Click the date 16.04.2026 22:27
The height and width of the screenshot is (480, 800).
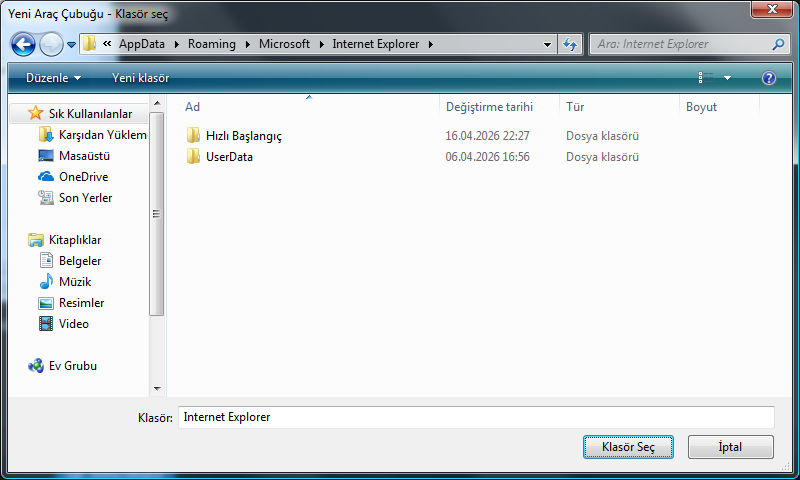pos(487,136)
